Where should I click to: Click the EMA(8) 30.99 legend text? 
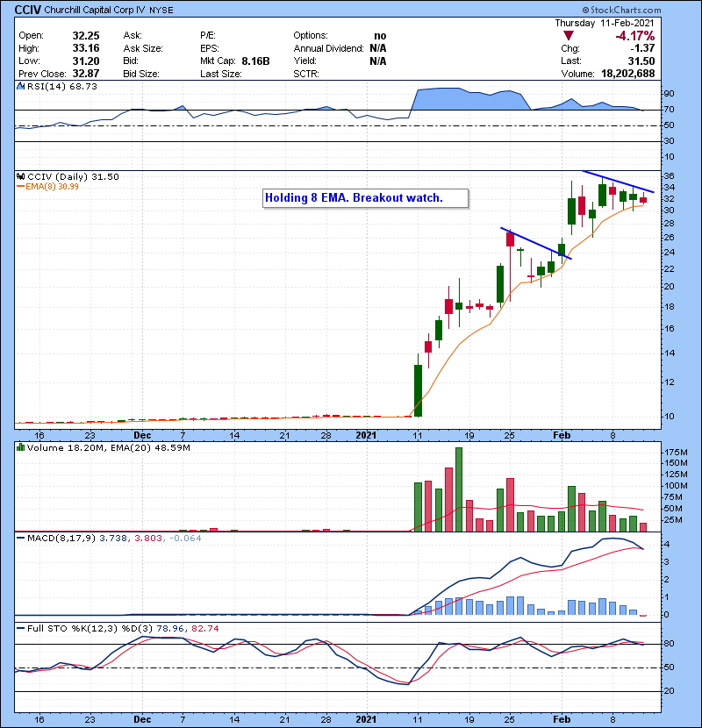52,187
